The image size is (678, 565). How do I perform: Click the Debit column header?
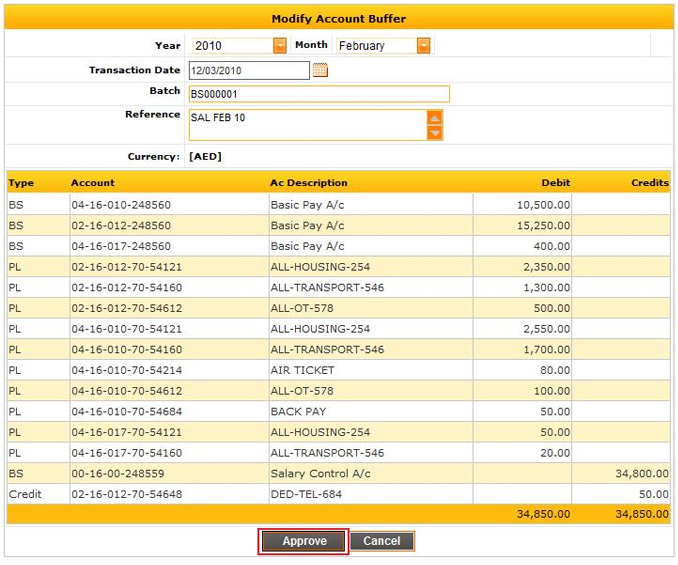coord(556,183)
